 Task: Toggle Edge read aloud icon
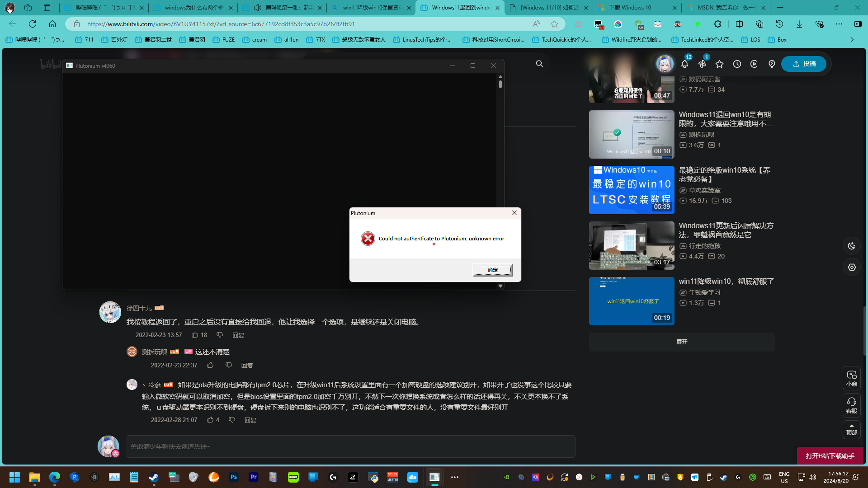536,24
